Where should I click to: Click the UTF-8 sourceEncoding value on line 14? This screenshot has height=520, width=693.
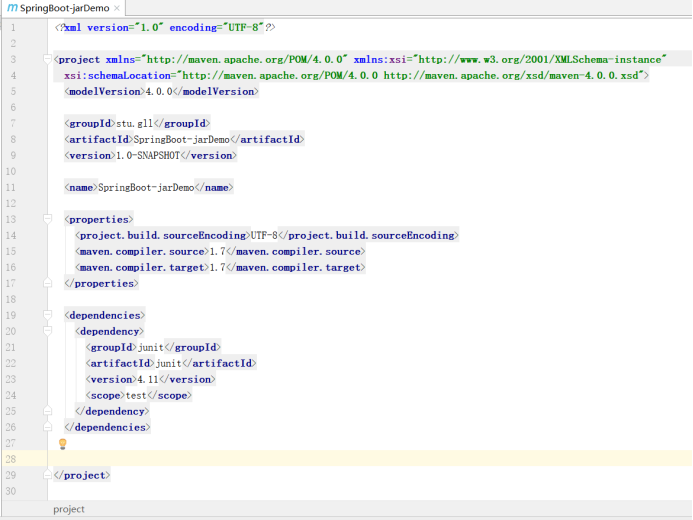point(264,235)
